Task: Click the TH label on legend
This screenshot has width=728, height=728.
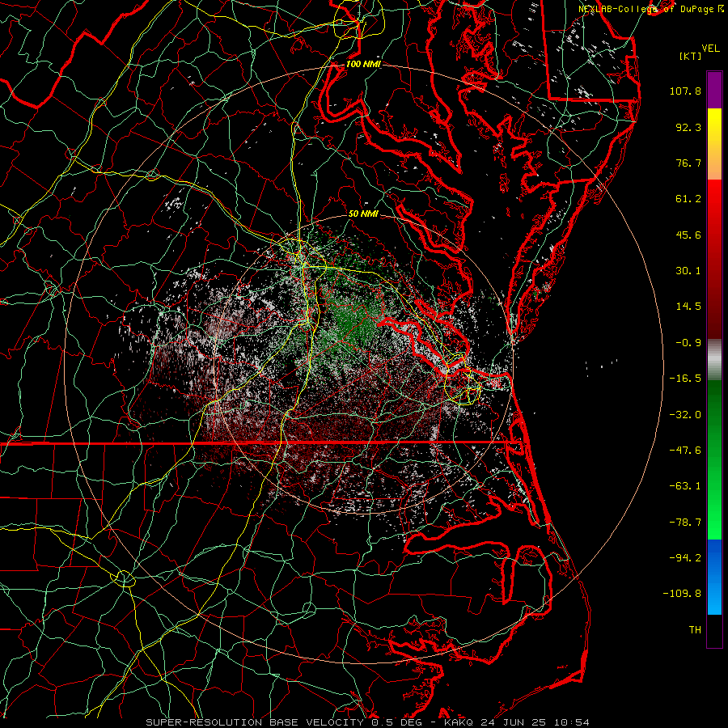Action: pyautogui.click(x=695, y=630)
